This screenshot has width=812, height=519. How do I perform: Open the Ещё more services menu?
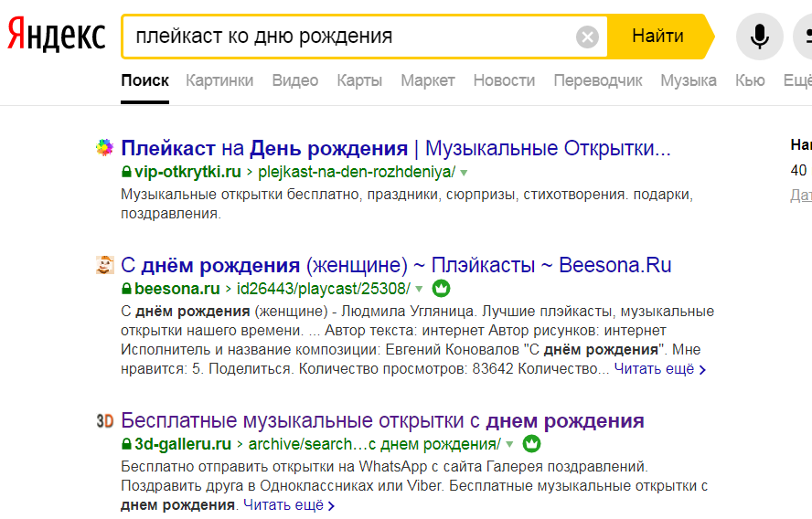[x=797, y=80]
